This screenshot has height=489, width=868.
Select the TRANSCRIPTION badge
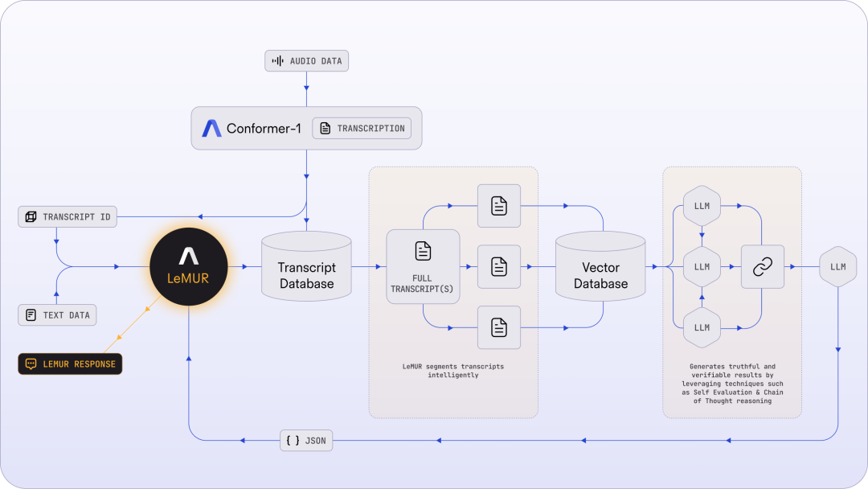pos(362,129)
